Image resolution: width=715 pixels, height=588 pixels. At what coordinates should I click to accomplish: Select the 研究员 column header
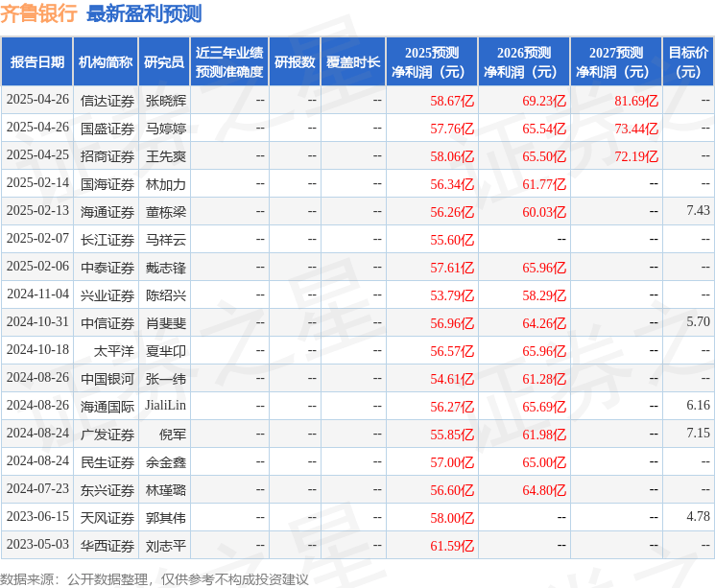pyautogui.click(x=164, y=61)
